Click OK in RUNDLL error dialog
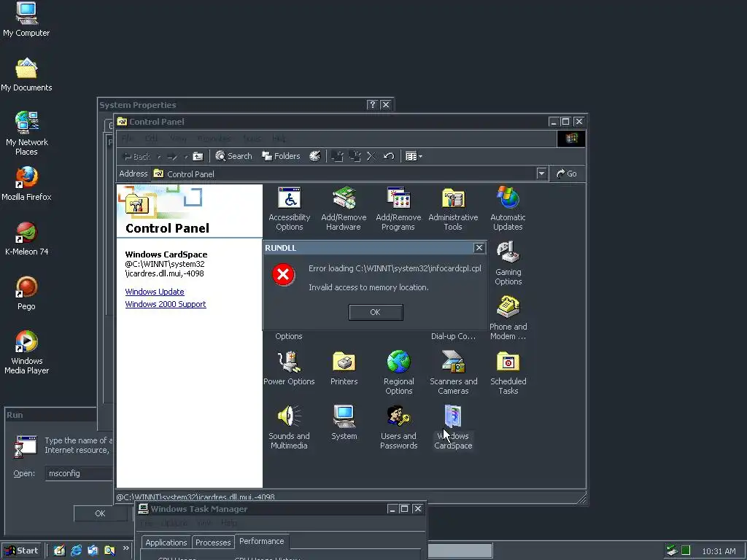Image resolution: width=747 pixels, height=560 pixels. point(376,312)
